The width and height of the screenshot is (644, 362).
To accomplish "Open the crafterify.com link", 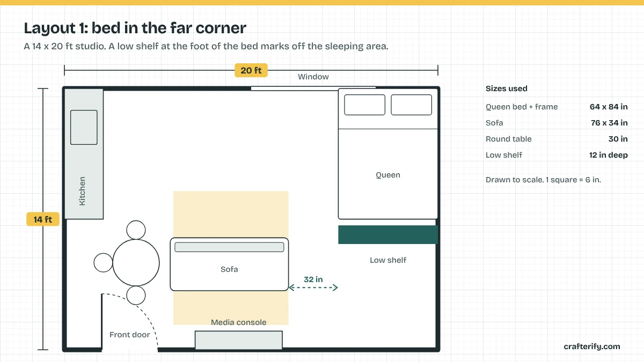I will [592, 346].
